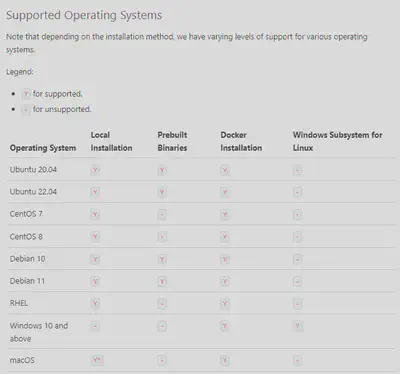This screenshot has width=400, height=374.
Task: Click the Y badge for Ubuntu 20.04 Local Installation
Action: coord(95,170)
